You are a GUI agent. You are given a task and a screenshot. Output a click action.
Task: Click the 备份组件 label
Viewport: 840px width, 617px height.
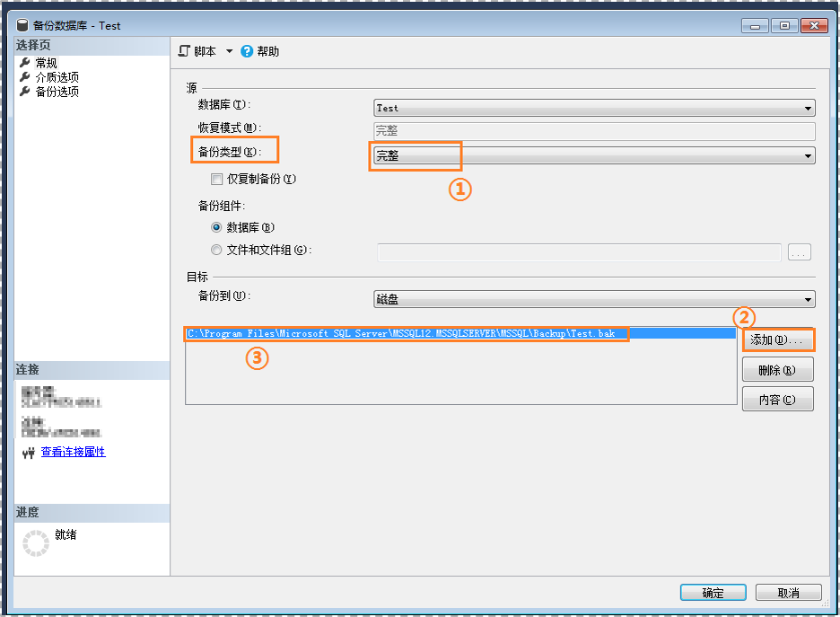click(x=222, y=206)
